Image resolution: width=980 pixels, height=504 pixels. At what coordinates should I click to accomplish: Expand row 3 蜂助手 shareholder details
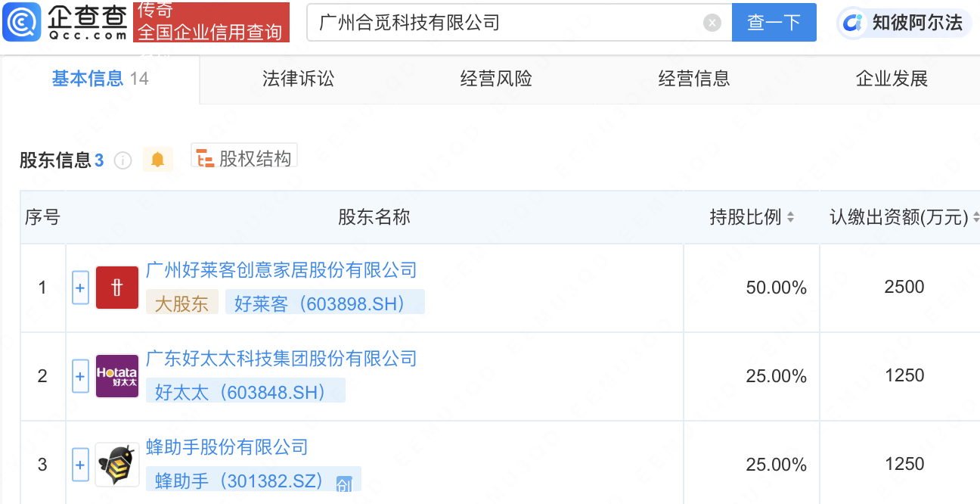[81, 465]
